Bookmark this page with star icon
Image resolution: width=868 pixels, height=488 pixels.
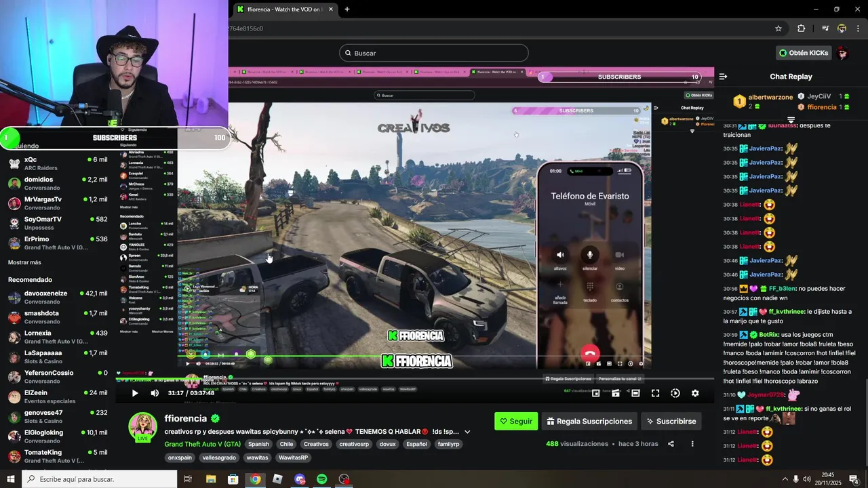778,28
